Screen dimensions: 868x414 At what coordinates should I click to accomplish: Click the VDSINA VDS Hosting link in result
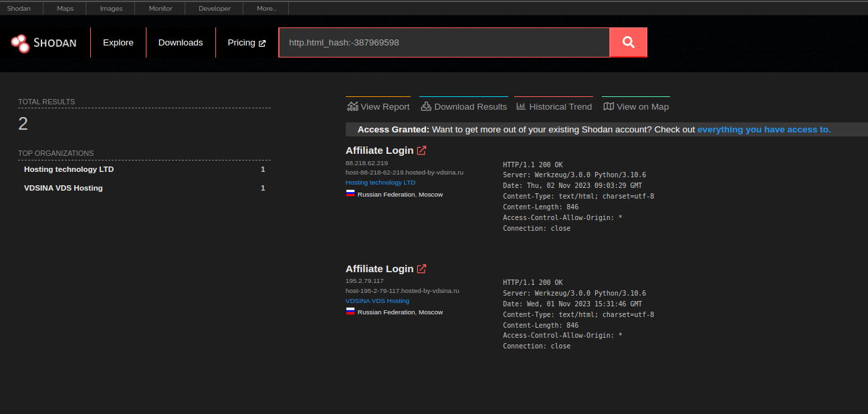click(377, 300)
